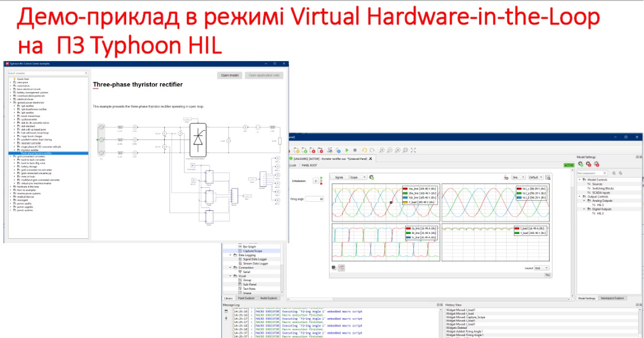Click the Open model button

click(230, 76)
